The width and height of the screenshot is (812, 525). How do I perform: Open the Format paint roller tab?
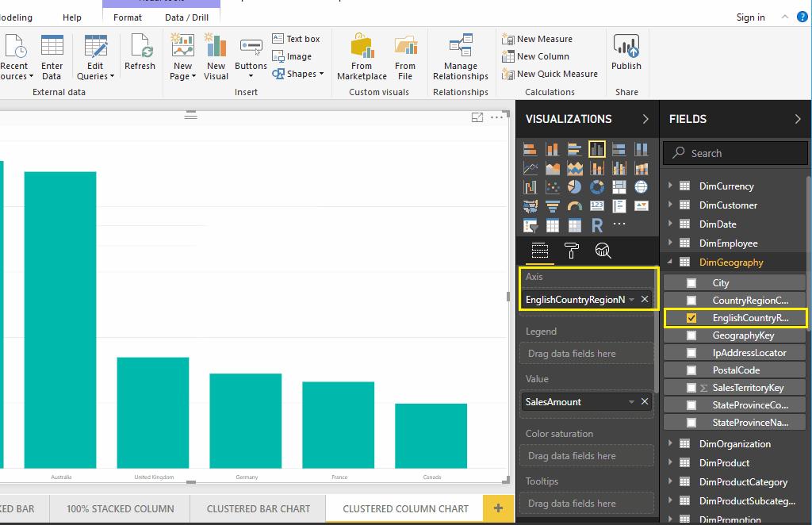(x=571, y=251)
